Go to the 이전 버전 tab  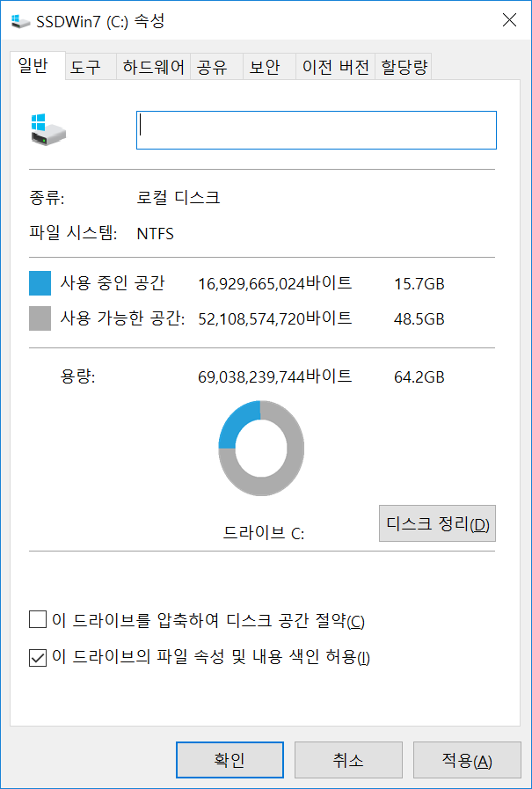click(335, 67)
